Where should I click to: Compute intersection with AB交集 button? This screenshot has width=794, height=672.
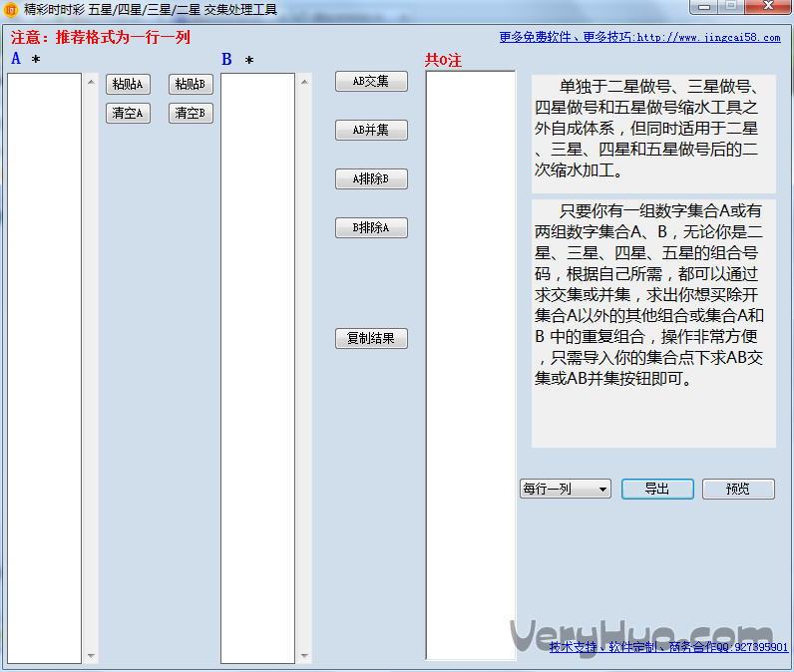coord(371,81)
